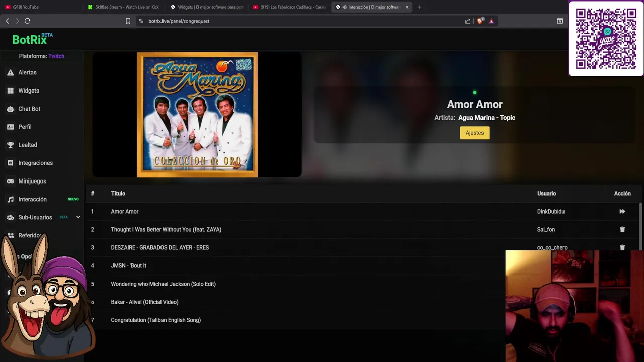Click the Agua Marina album cover
The image size is (644, 362).
197,115
